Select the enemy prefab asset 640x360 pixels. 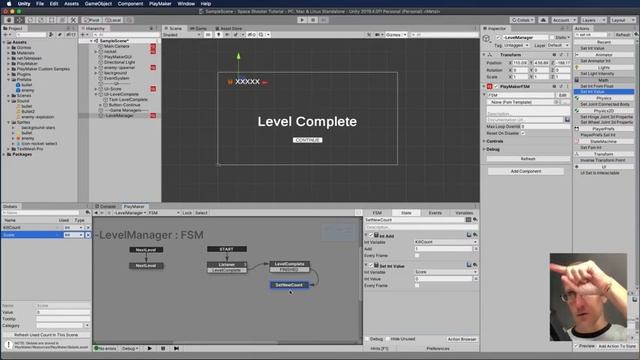(24, 90)
